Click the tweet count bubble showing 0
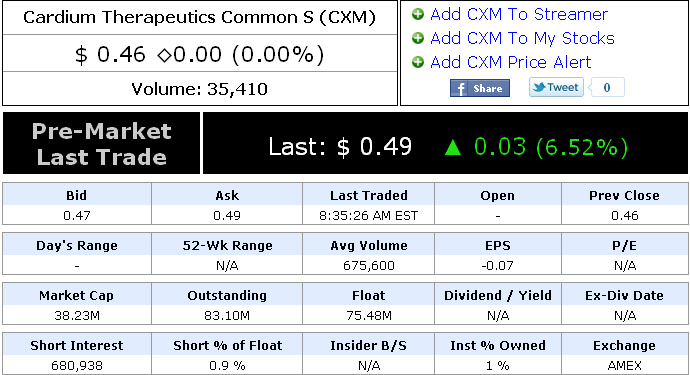 click(x=607, y=87)
